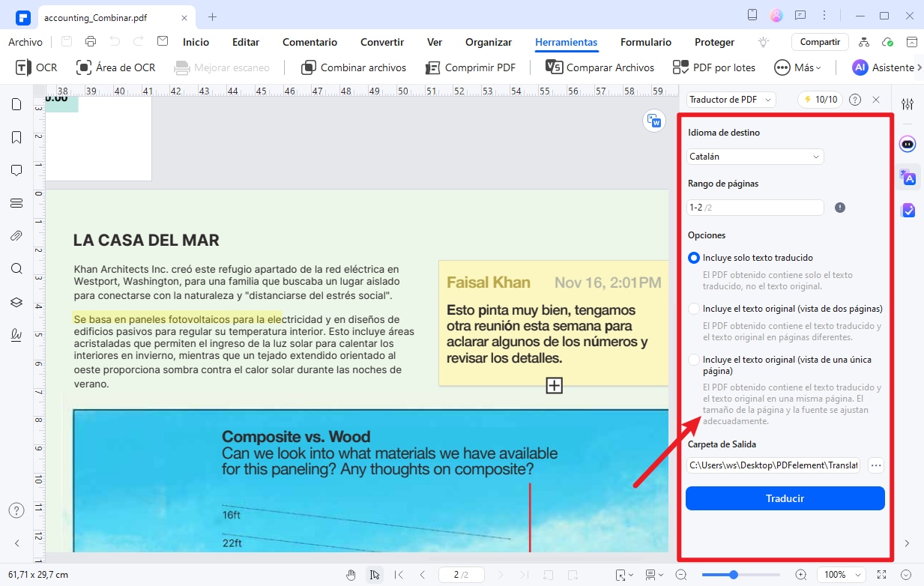Open the AI chatbot sidebar icon
This screenshot has height=586, width=924.
pos(908,144)
